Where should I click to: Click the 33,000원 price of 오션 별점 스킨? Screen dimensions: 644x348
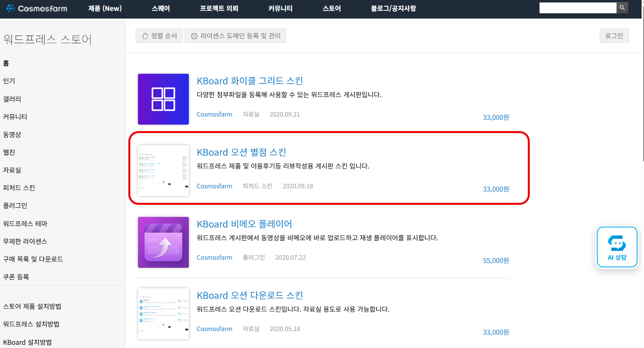point(496,189)
